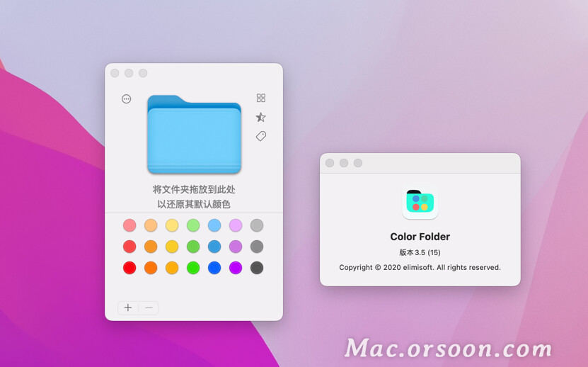Open the more options ellipsis icon
This screenshot has width=588, height=367.
(x=127, y=98)
